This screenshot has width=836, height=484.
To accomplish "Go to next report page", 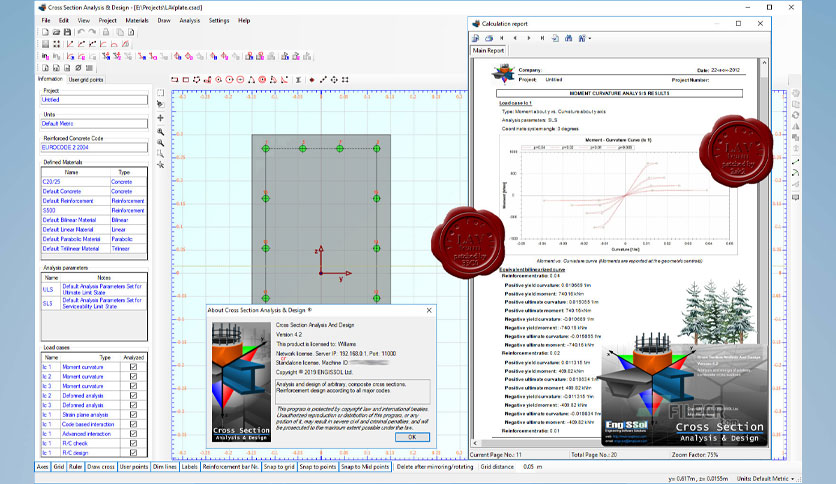I will 529,38.
